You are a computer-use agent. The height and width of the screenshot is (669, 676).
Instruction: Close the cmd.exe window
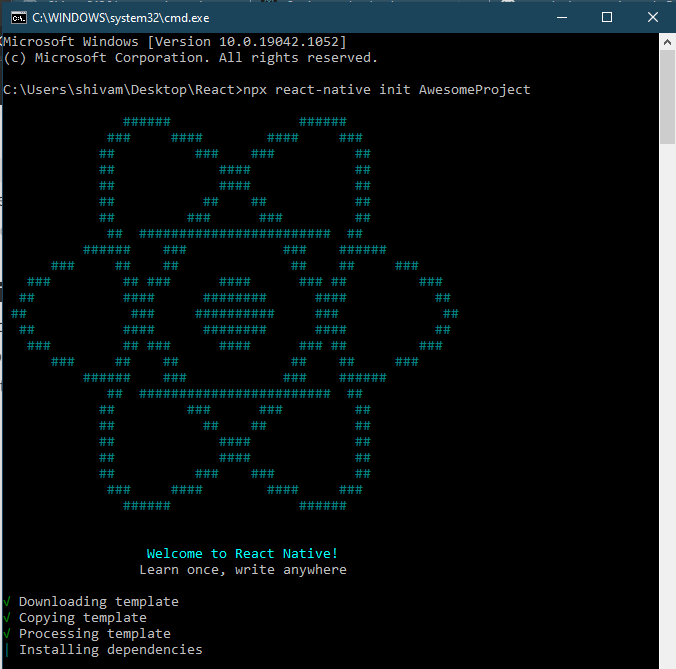653,17
